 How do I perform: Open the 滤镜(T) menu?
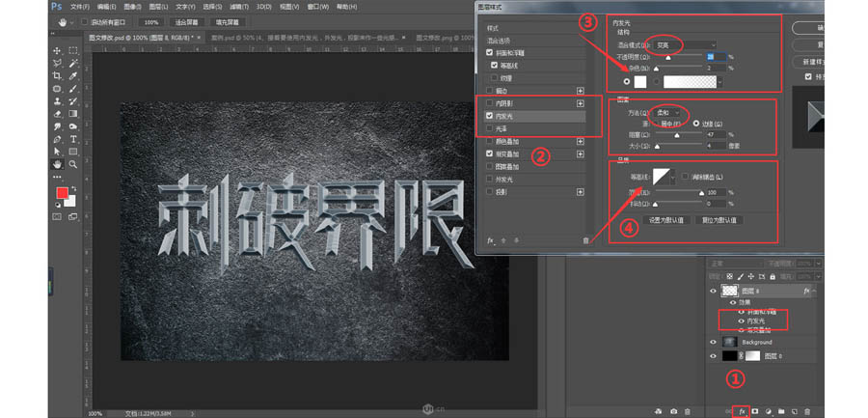click(x=240, y=7)
